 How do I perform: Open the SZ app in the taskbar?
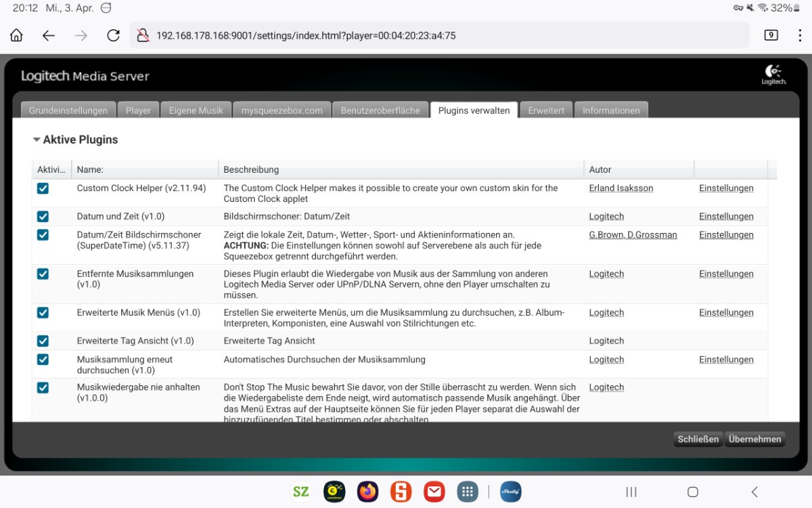click(x=301, y=492)
